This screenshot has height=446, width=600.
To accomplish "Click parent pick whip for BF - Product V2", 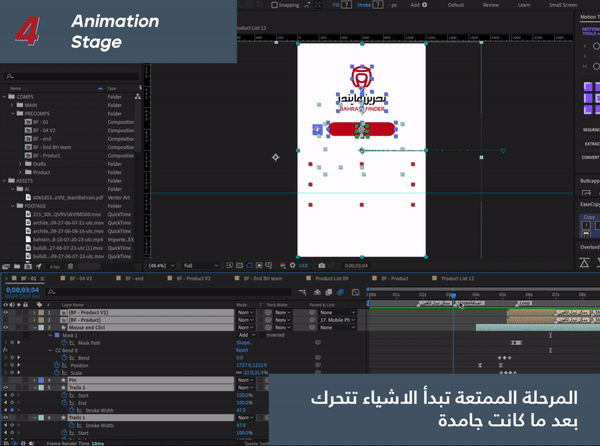I will click(312, 313).
